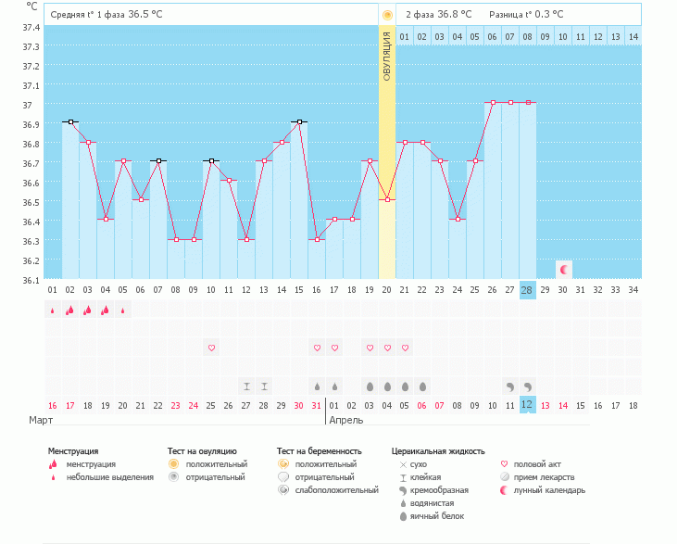Select the sticky fluid icon on cycle day 12
677x544 pixels.
pyautogui.click(x=246, y=386)
